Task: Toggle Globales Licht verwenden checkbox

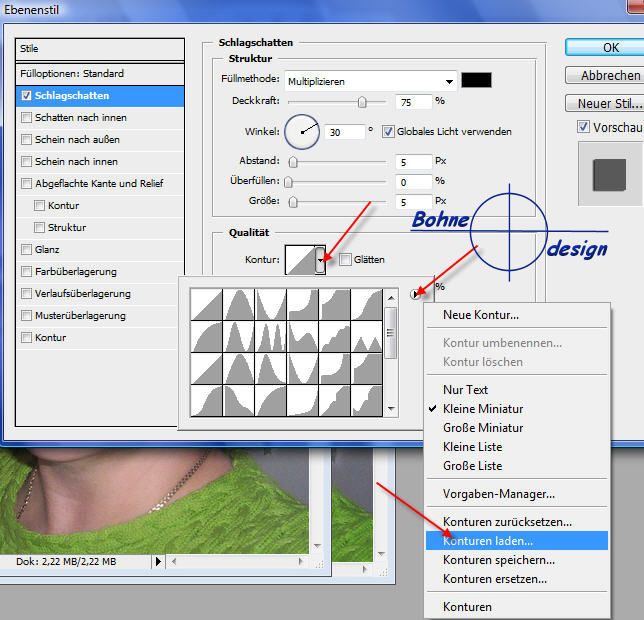Action: (x=389, y=131)
